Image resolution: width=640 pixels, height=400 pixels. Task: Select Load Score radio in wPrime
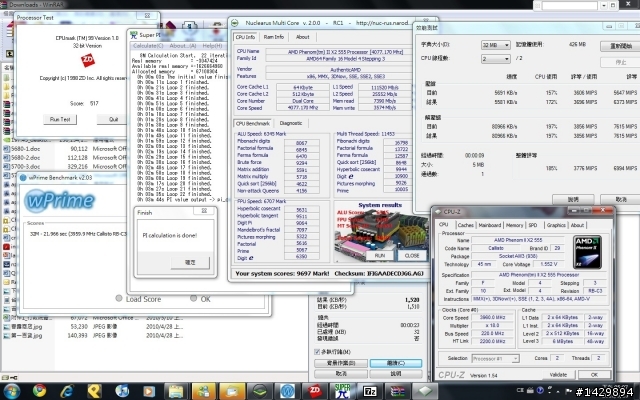click(119, 298)
